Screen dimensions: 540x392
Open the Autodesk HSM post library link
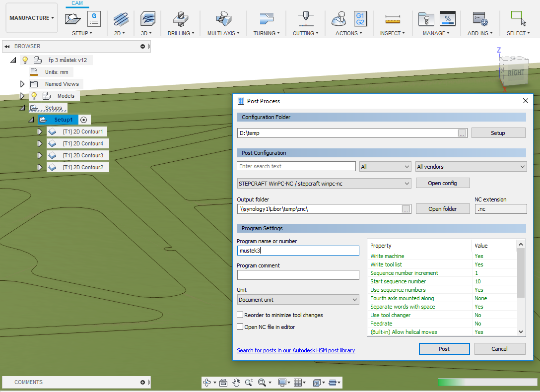pyautogui.click(x=296, y=350)
